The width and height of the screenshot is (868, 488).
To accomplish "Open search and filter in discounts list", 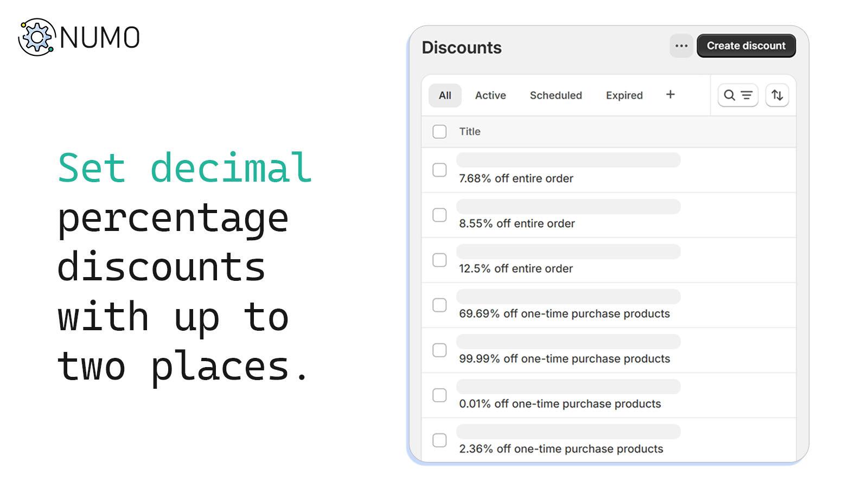I will 738,95.
